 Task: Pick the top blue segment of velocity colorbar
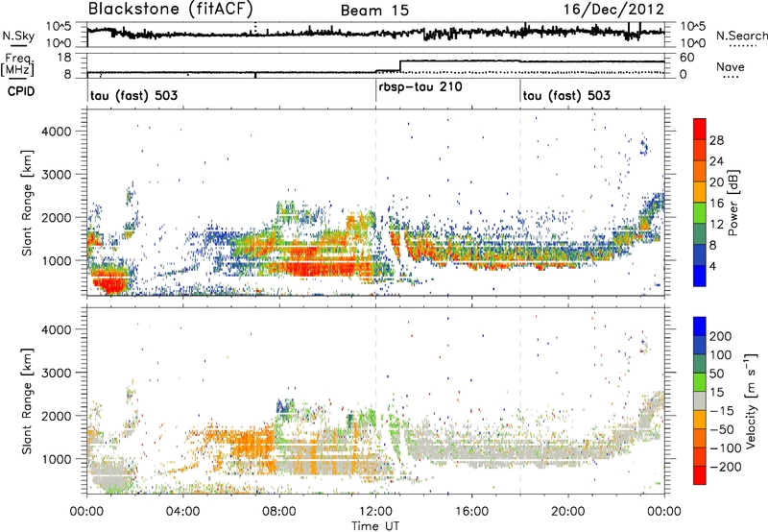point(700,326)
